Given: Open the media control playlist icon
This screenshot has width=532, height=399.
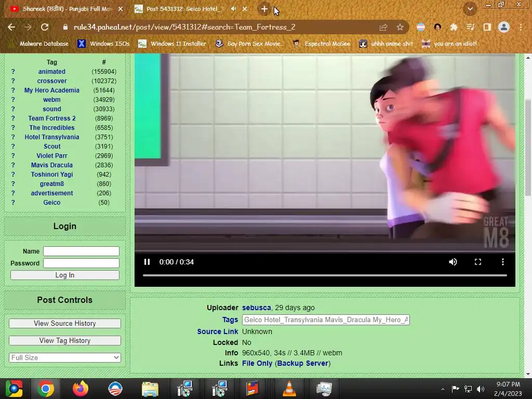Looking at the screenshot, I should (x=470, y=27).
